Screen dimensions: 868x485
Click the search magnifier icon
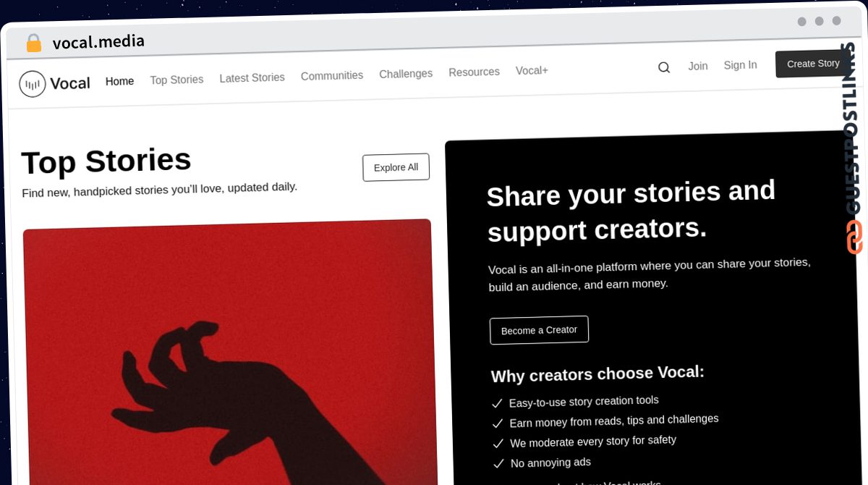[663, 67]
